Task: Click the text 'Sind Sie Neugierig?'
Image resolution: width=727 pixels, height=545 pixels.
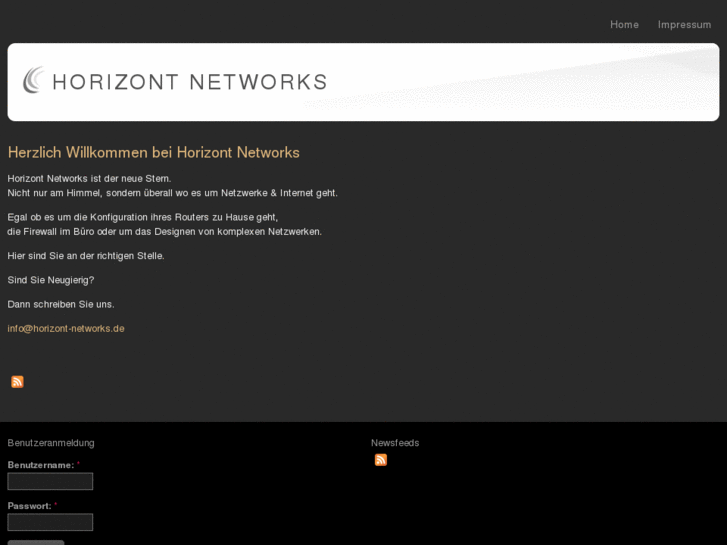Action: pyautogui.click(x=51, y=280)
